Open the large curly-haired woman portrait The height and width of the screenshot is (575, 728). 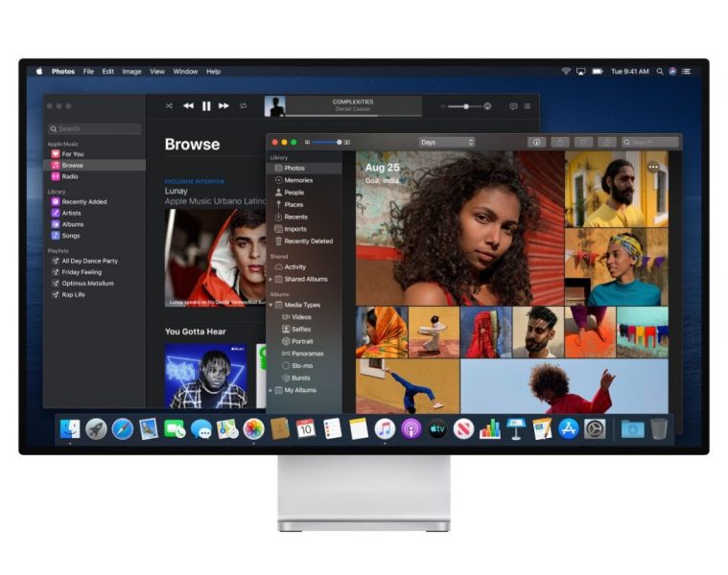pos(460,228)
